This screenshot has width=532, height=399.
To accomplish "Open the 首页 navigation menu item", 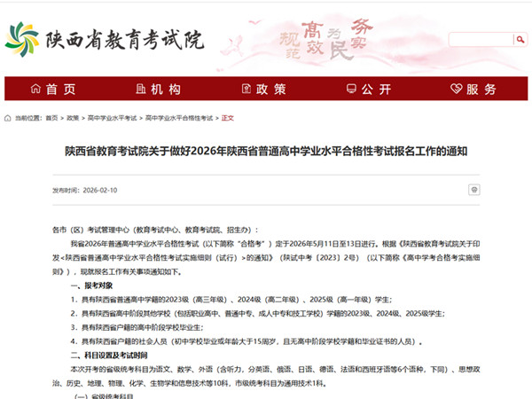I will (53, 89).
